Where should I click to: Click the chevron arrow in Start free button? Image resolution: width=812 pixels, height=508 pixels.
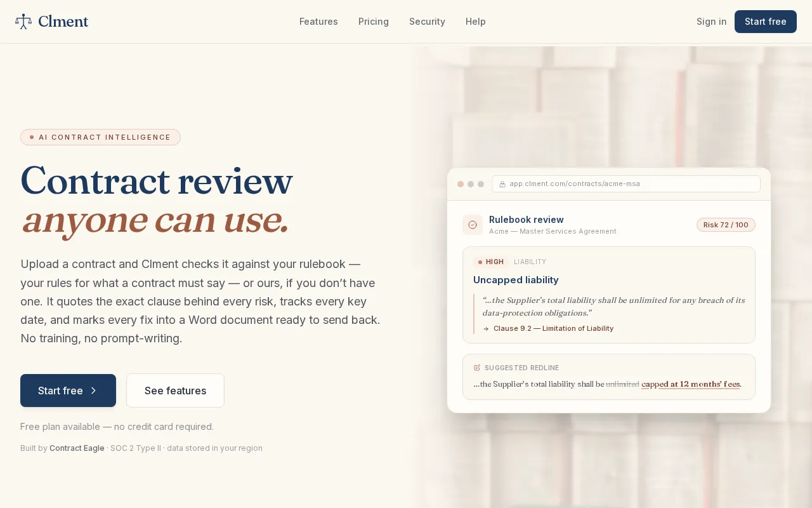point(93,391)
